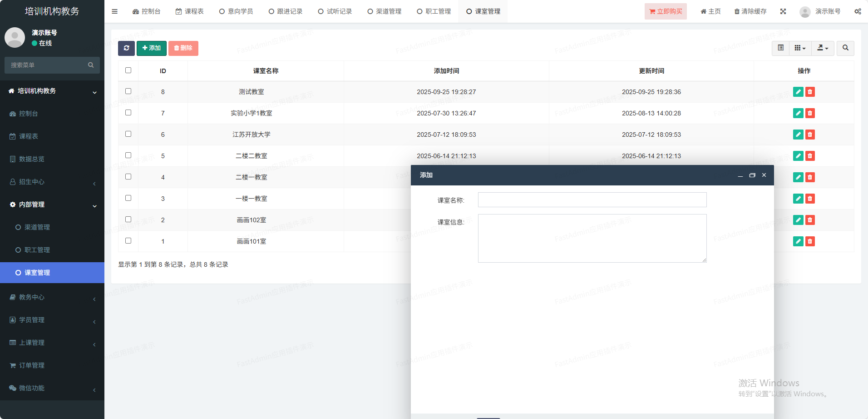The image size is (868, 419).
Task: Open the columns visibility dropdown
Action: [800, 48]
